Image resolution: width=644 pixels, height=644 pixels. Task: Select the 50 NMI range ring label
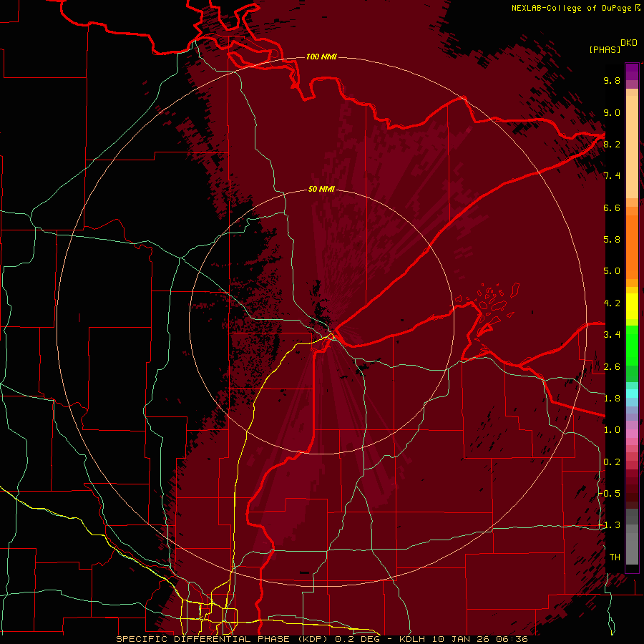click(321, 190)
